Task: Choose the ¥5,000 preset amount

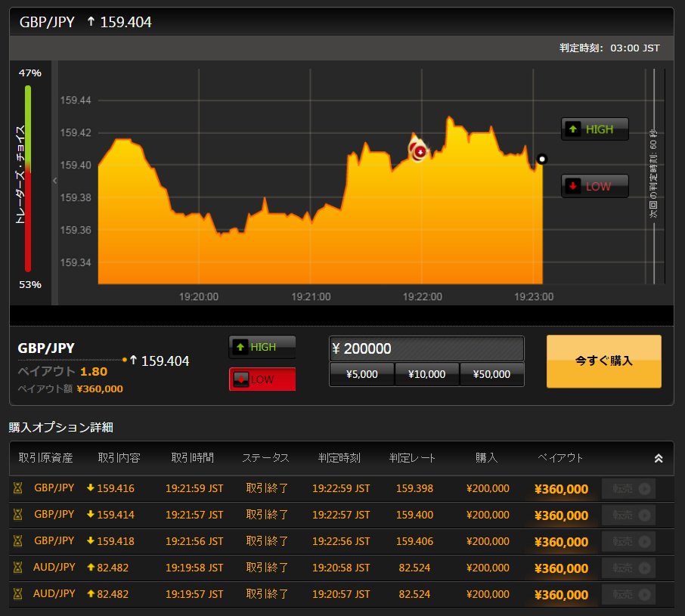Action: pyautogui.click(x=361, y=374)
